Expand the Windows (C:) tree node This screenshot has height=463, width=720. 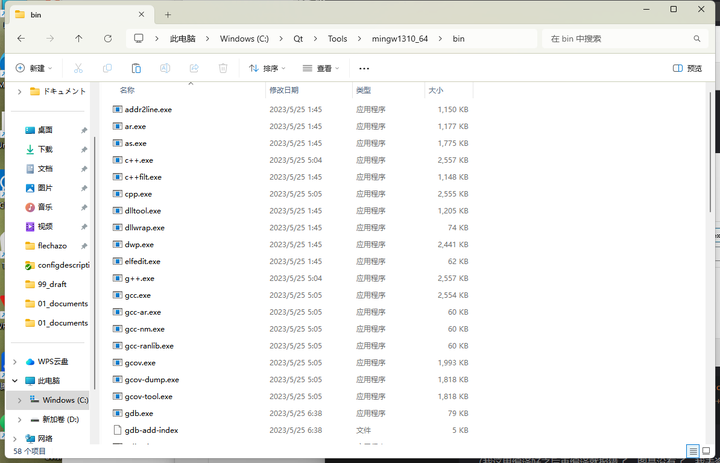tap(19, 400)
